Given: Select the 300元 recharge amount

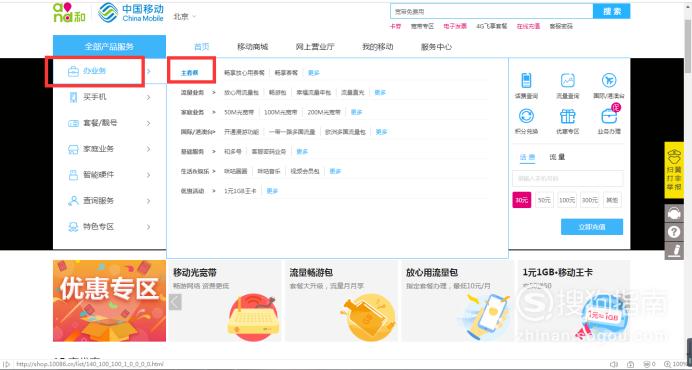Looking at the screenshot, I should (x=590, y=200).
